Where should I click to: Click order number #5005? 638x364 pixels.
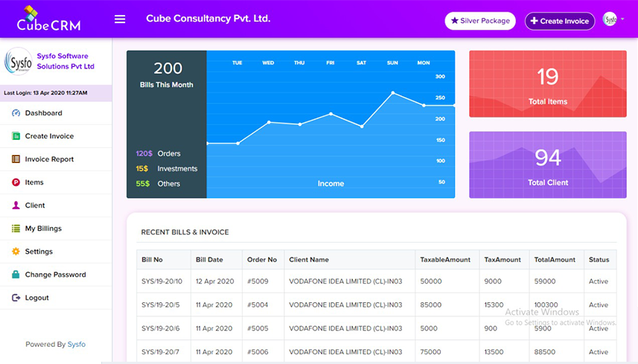pos(258,328)
